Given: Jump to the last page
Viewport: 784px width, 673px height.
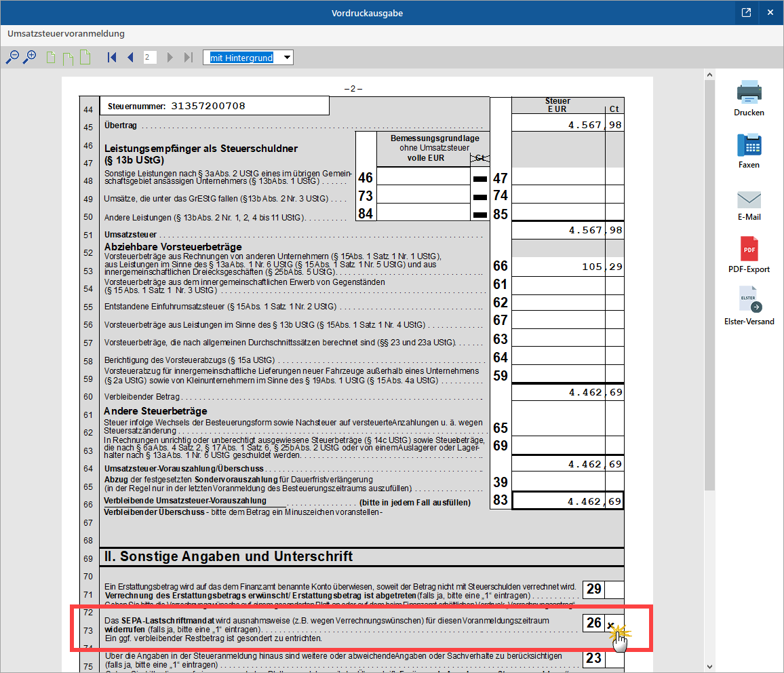Looking at the screenshot, I should pos(189,58).
